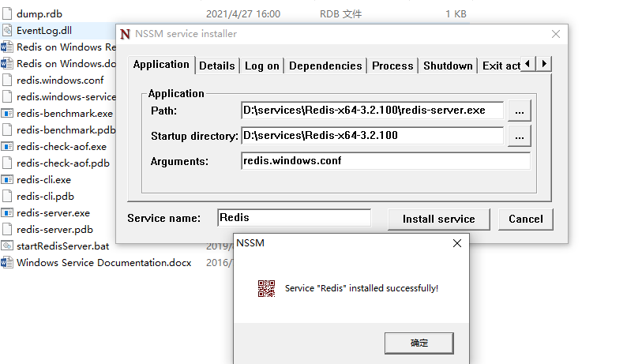The height and width of the screenshot is (364, 627).
Task: Click into the Service name field
Action: pyautogui.click(x=295, y=218)
